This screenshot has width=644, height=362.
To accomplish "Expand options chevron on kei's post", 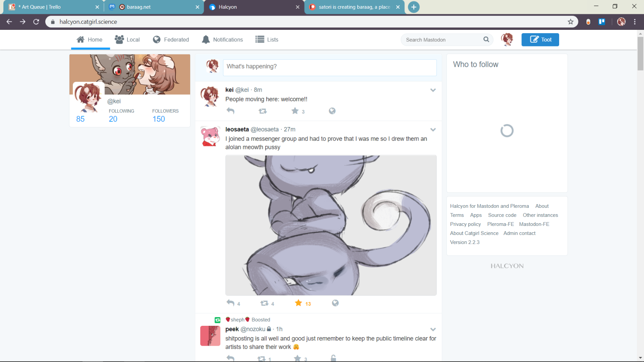I will pos(433,90).
